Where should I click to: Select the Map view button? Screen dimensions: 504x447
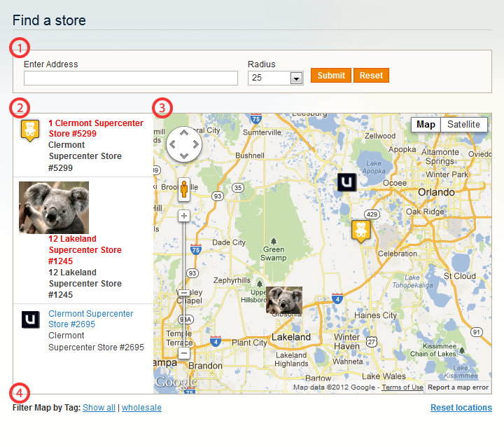tap(426, 124)
